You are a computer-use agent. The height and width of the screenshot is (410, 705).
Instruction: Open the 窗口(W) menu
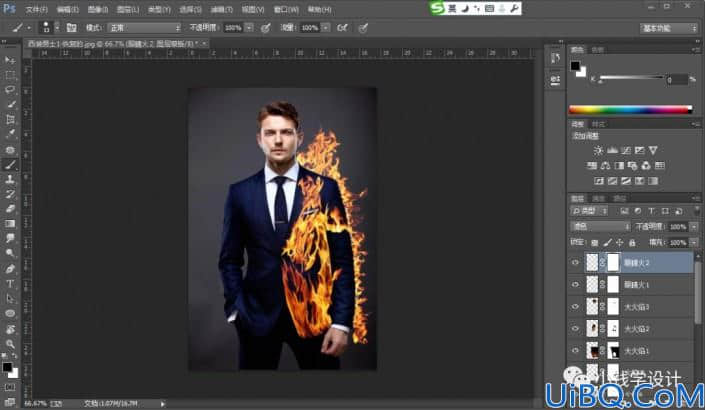286,9
